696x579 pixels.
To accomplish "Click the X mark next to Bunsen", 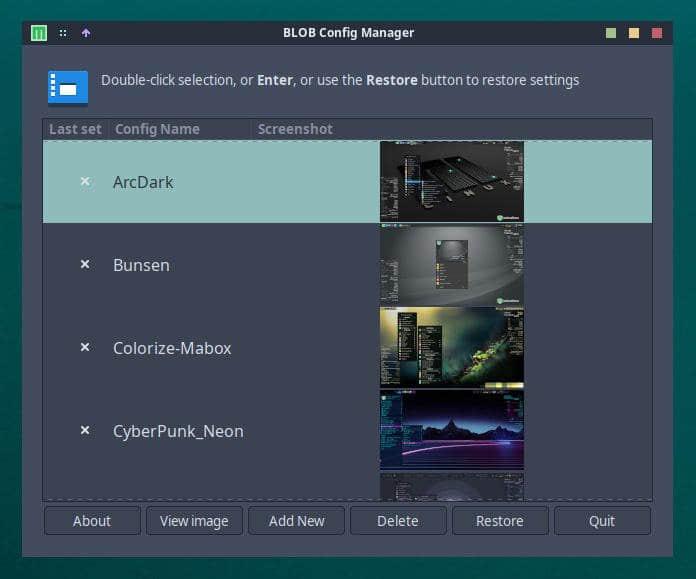I will [x=85, y=265].
